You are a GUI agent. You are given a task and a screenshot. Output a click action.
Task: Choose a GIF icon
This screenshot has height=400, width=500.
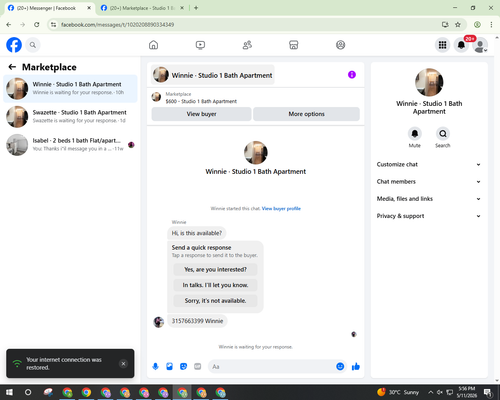tap(197, 367)
